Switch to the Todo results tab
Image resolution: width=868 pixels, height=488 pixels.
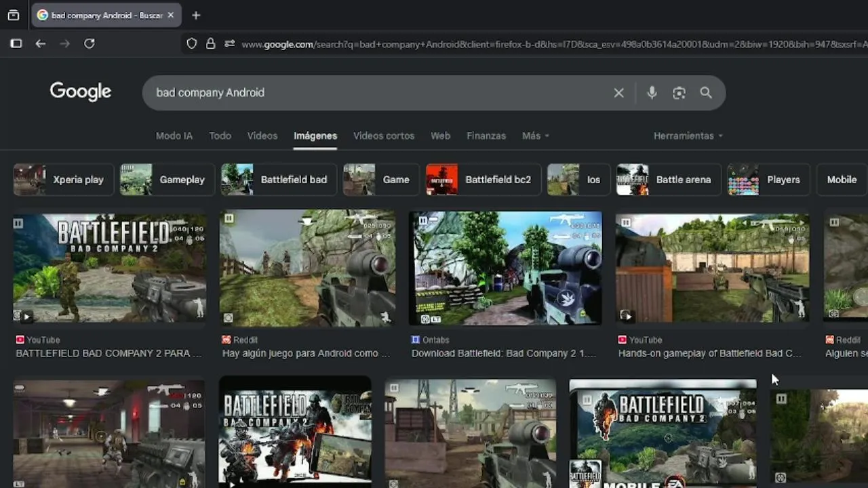220,136
